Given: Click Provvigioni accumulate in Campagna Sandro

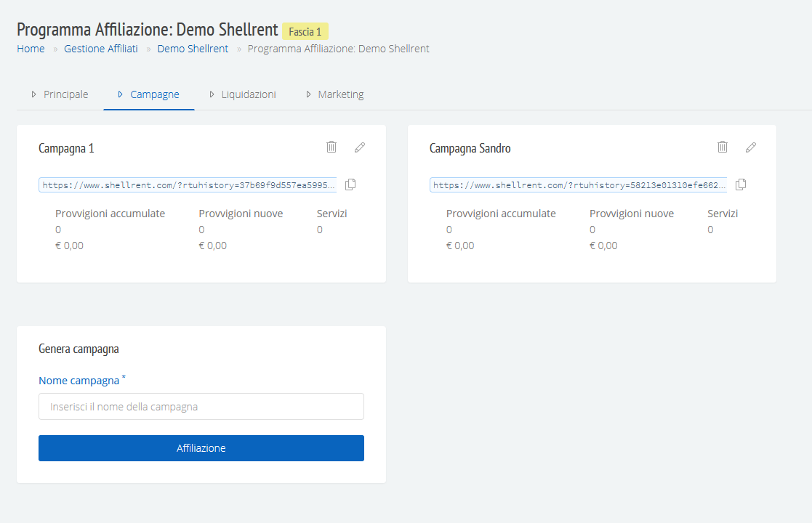Looking at the screenshot, I should pos(501,214).
